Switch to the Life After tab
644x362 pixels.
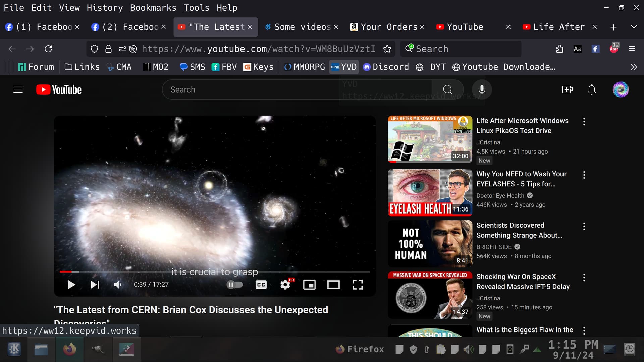click(559, 27)
